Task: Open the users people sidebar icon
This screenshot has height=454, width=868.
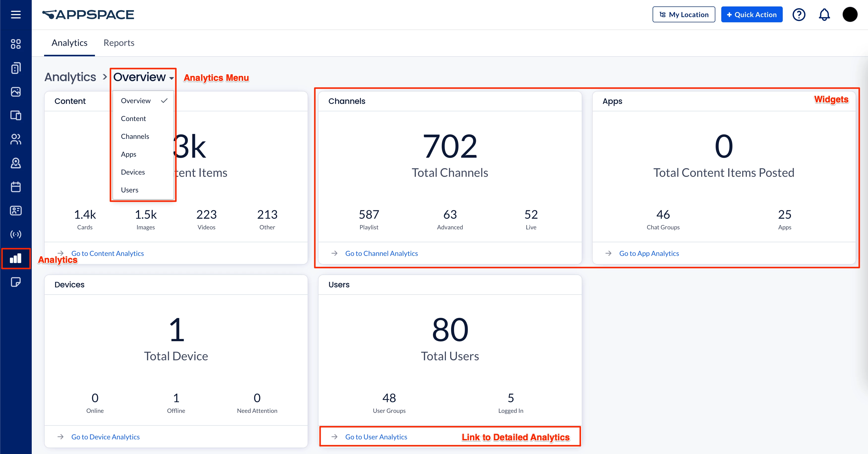Action: tap(16, 139)
